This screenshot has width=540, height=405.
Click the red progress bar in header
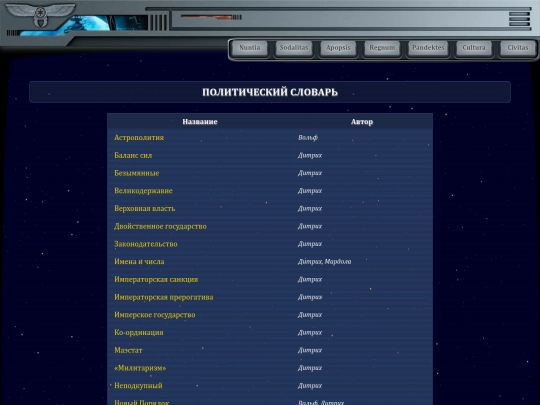(210, 17)
